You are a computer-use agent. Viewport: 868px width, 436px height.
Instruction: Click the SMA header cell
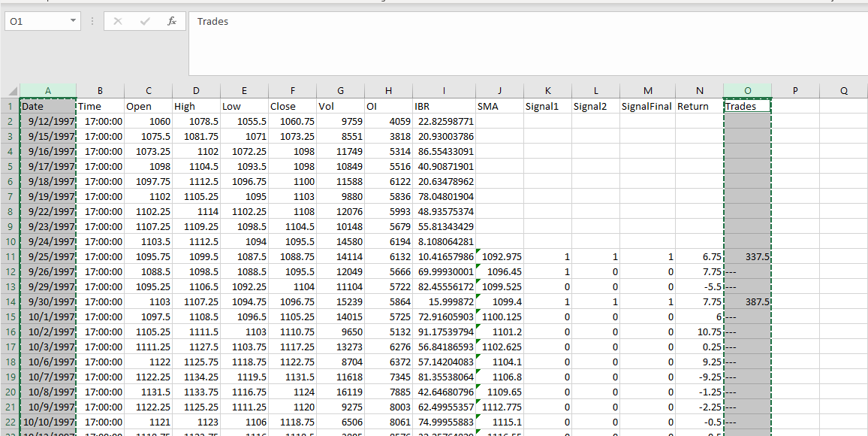pyautogui.click(x=499, y=106)
